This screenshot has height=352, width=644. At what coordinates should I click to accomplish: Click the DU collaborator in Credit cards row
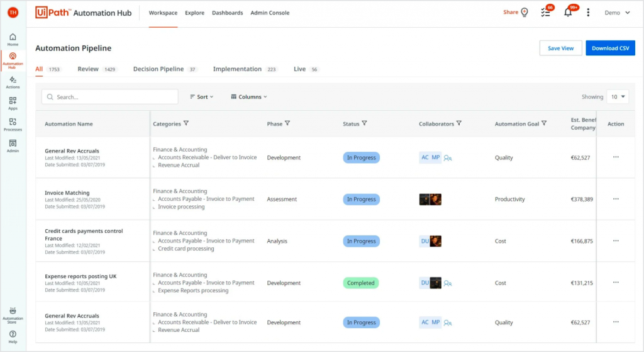425,241
